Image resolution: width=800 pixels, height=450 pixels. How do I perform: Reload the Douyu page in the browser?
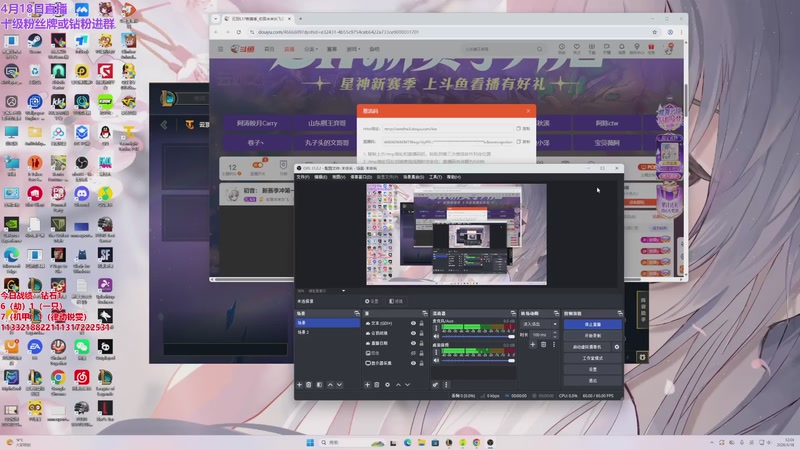click(238, 32)
